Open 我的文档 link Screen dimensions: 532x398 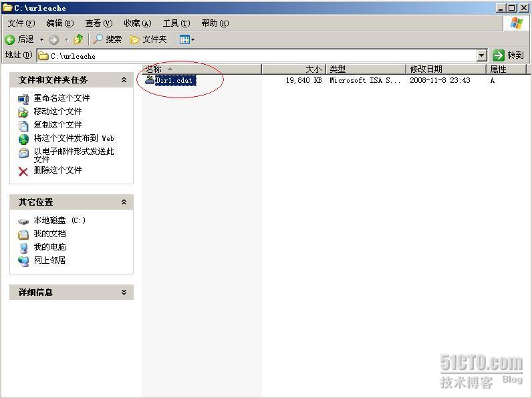pyautogui.click(x=49, y=234)
